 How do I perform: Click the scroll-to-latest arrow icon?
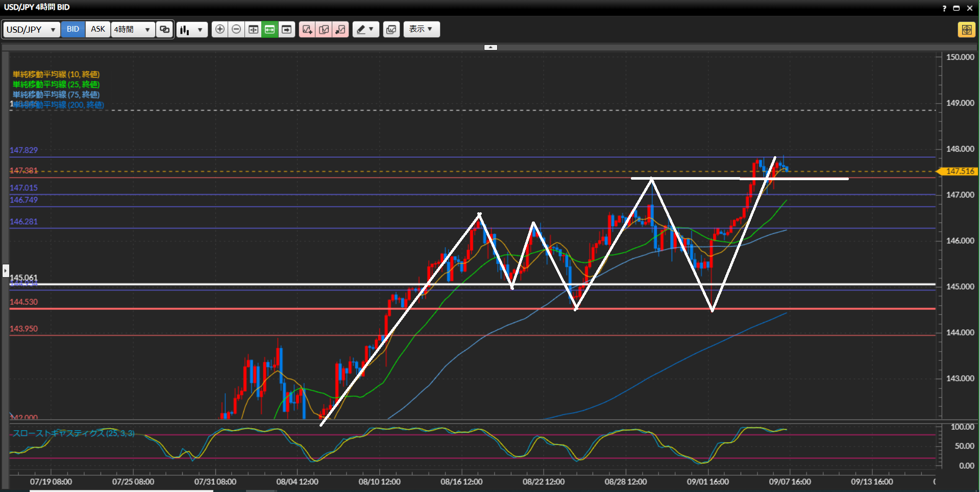pyautogui.click(x=287, y=30)
